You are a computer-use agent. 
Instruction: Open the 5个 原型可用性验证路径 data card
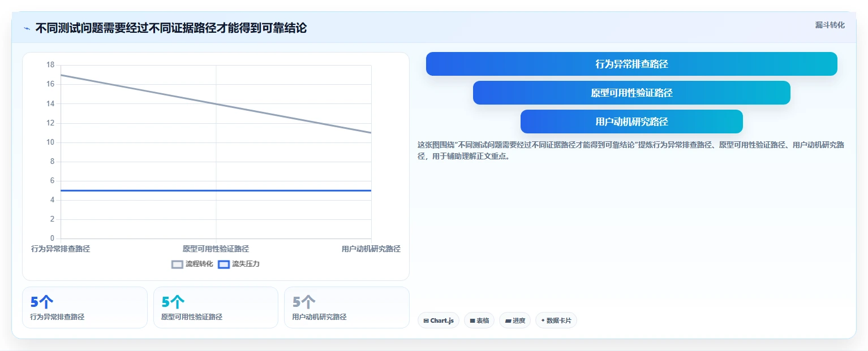coord(216,307)
